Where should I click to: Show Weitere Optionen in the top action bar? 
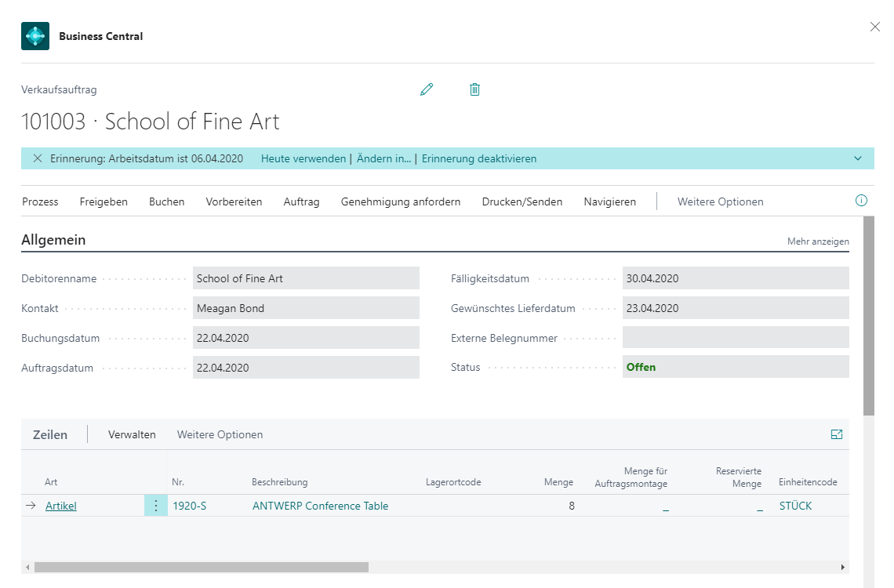coord(720,201)
